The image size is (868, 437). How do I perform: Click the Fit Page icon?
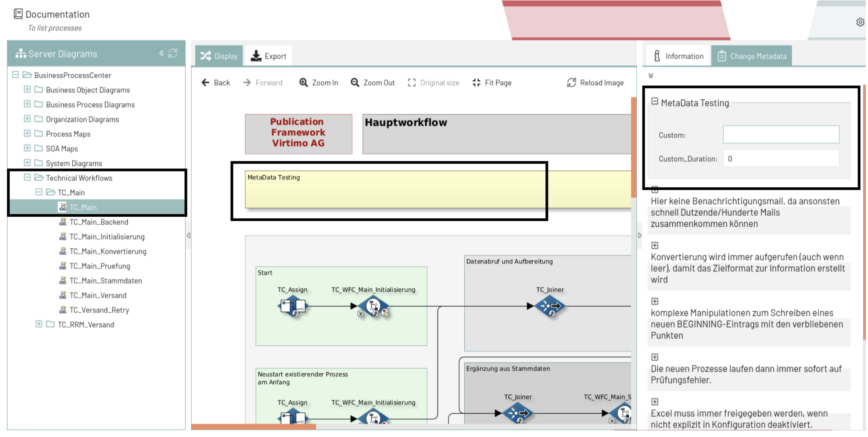coord(476,82)
